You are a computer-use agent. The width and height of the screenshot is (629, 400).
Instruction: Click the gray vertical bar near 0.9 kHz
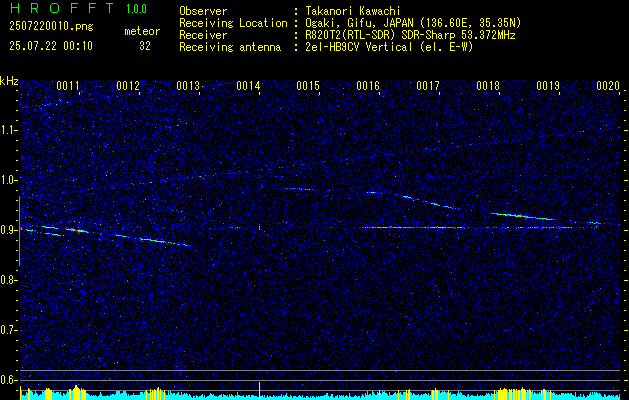(20, 231)
